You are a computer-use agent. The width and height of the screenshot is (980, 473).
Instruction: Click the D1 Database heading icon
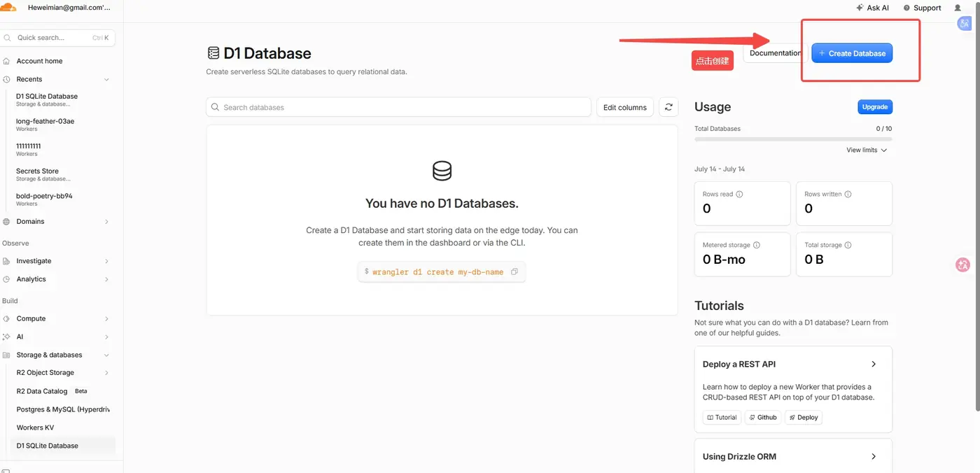(x=213, y=53)
